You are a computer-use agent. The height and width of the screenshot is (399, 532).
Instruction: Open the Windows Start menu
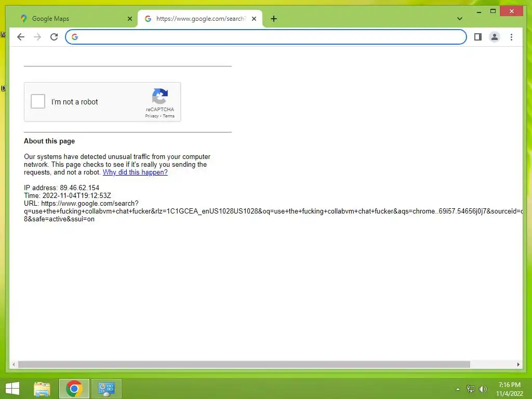pos(12,389)
